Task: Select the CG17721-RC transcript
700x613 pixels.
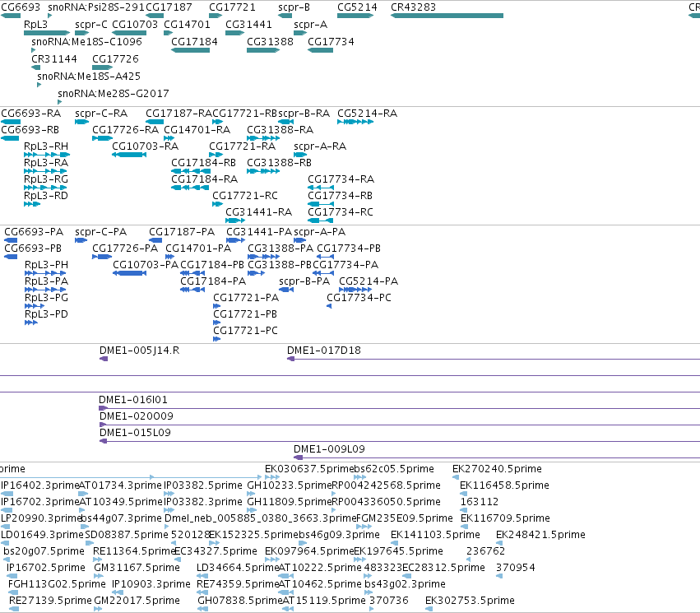Action: tap(217, 204)
